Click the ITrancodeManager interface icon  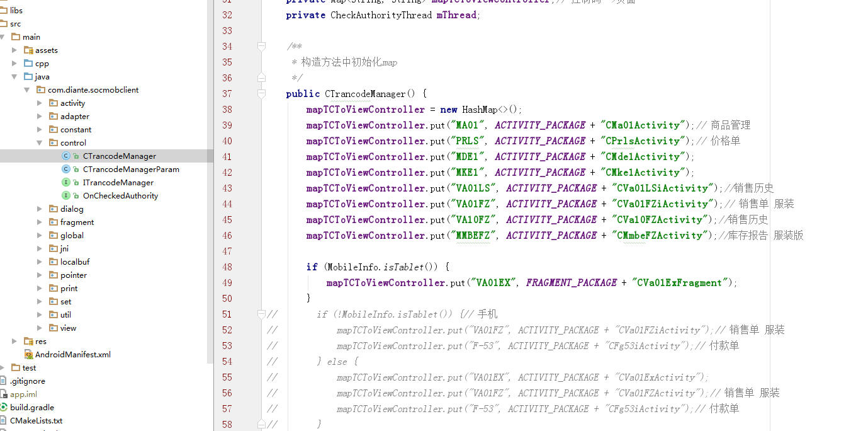coord(65,183)
